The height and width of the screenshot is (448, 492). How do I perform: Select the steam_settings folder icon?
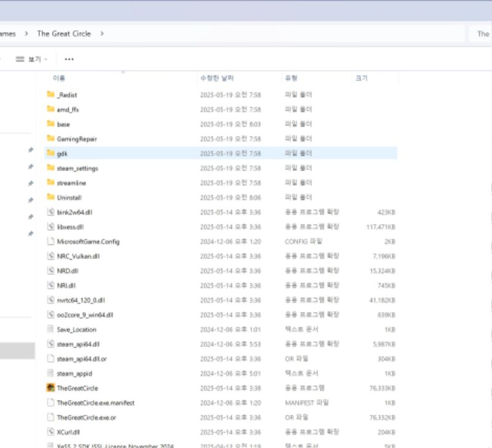[x=50, y=168]
